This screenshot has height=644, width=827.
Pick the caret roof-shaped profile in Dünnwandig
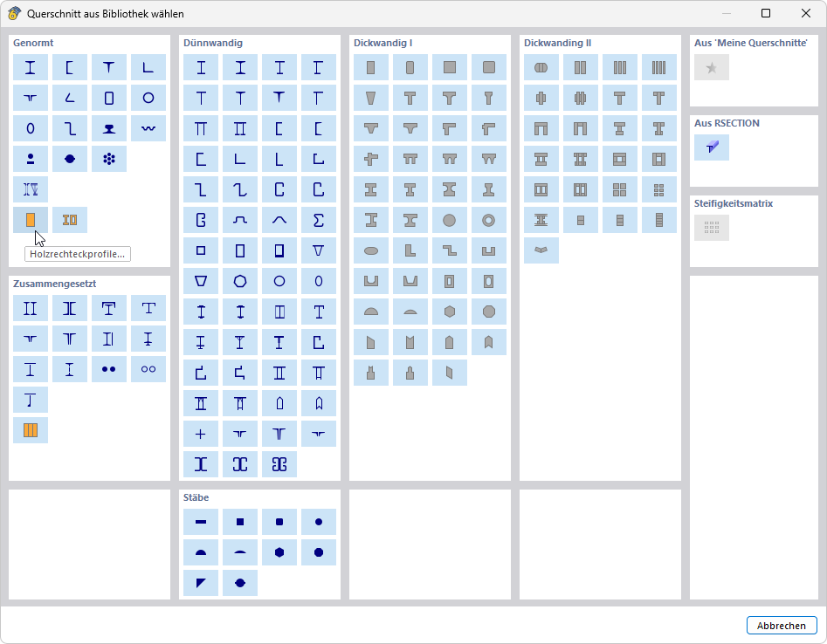[x=279, y=220]
